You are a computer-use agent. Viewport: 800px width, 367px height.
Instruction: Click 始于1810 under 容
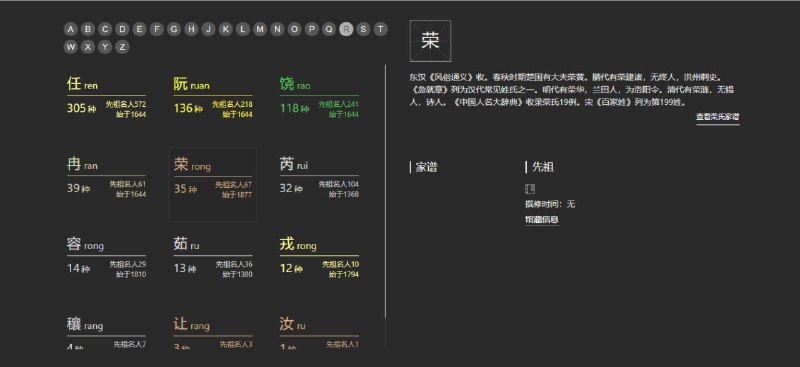131,275
